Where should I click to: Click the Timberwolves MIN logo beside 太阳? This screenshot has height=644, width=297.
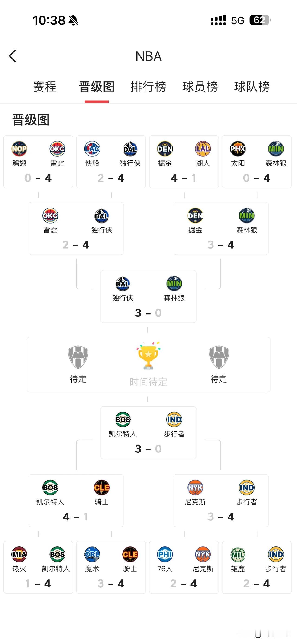[x=276, y=149]
